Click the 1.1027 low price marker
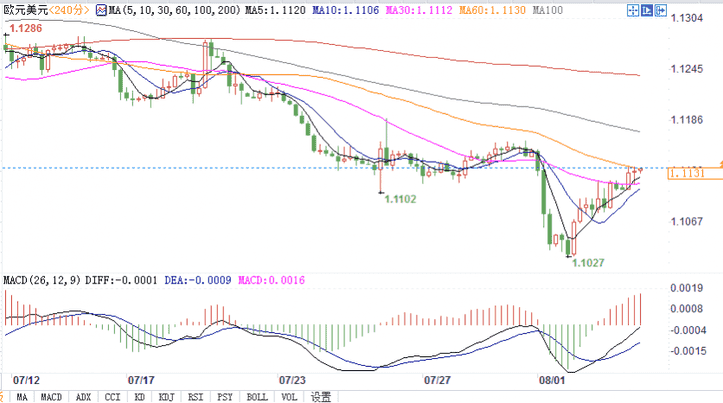The image size is (723, 403). pyautogui.click(x=585, y=262)
